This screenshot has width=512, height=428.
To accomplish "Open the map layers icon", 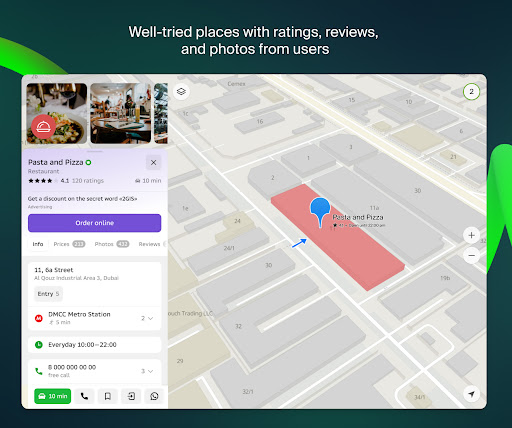I will (181, 91).
